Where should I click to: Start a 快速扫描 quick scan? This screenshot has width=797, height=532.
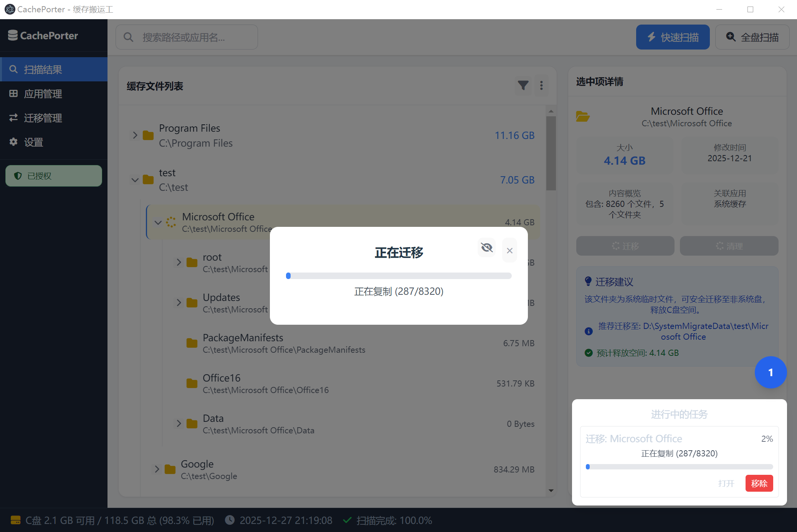coord(673,37)
